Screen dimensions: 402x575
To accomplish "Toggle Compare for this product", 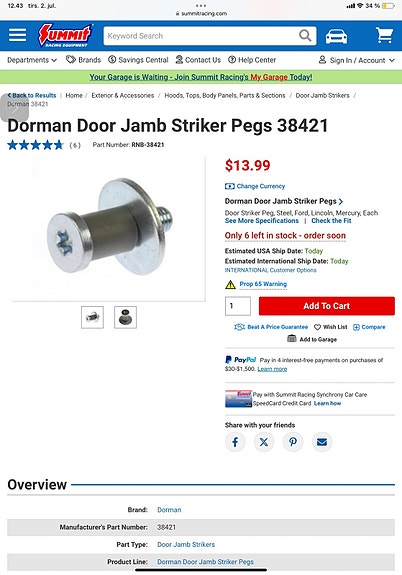I will pos(369,327).
